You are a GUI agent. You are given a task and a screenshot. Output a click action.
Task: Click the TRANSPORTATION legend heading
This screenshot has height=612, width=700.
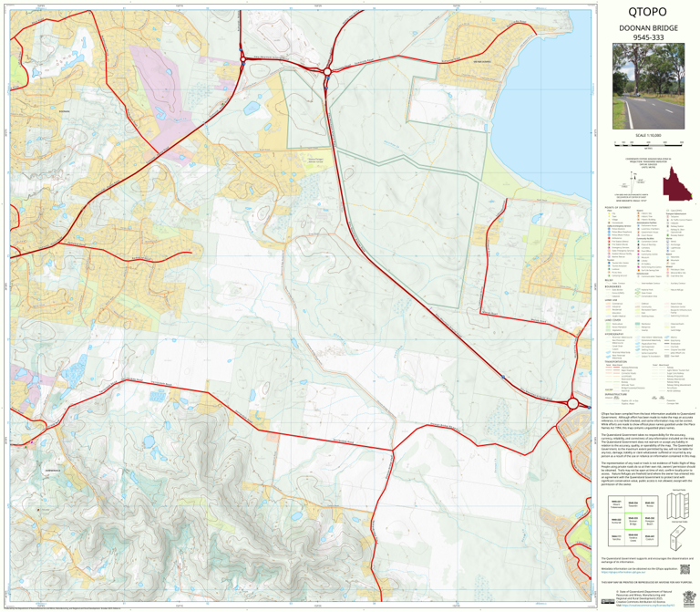pyautogui.click(x=617, y=362)
